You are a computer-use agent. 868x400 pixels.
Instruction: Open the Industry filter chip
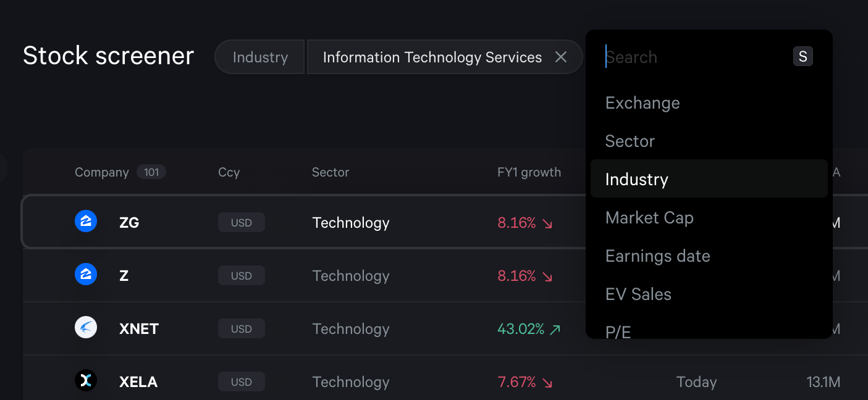pyautogui.click(x=260, y=57)
